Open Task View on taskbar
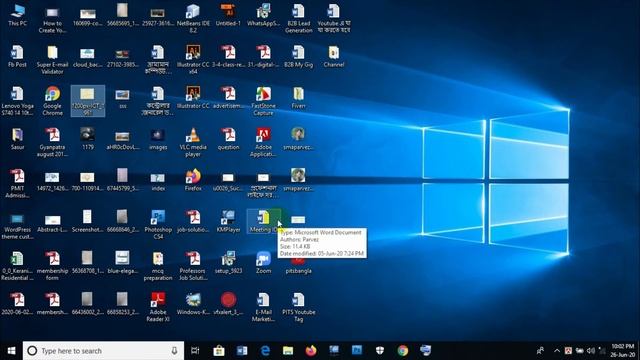The image size is (640, 360). point(195,351)
